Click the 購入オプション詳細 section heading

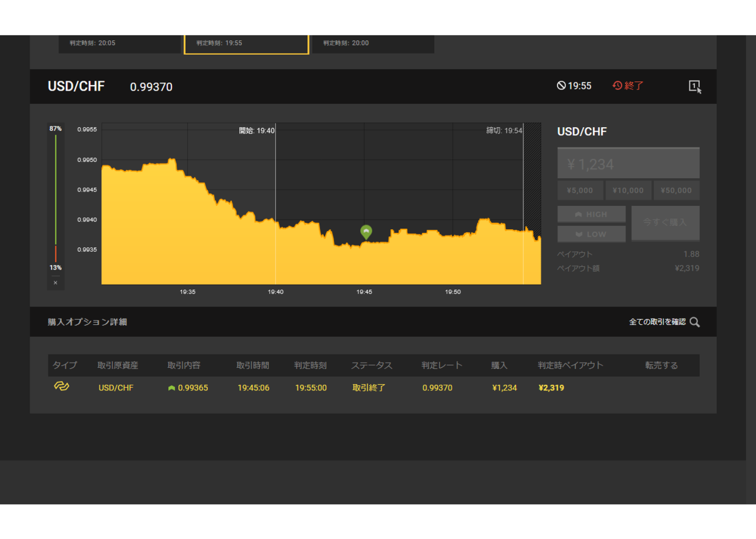[87, 322]
